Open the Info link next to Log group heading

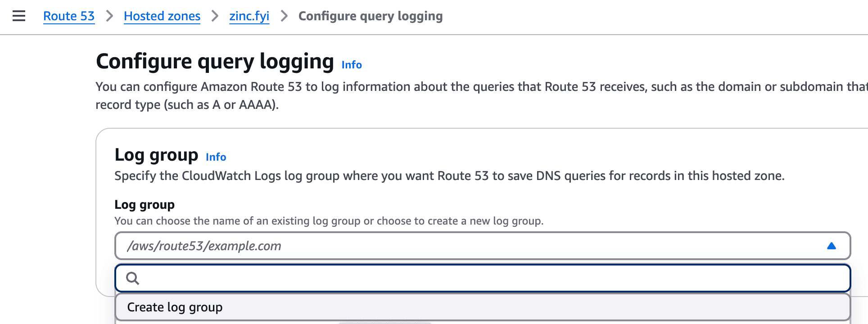click(216, 157)
